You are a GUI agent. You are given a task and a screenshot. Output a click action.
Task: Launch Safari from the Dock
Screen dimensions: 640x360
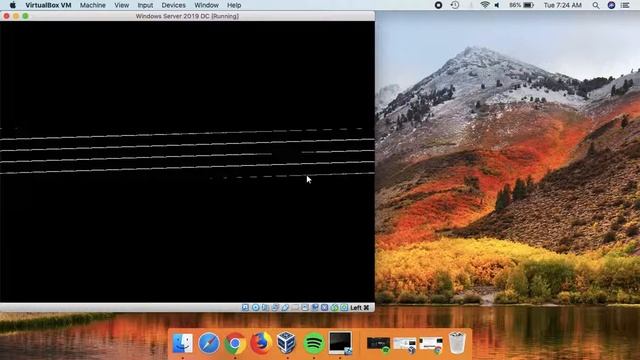pos(209,343)
